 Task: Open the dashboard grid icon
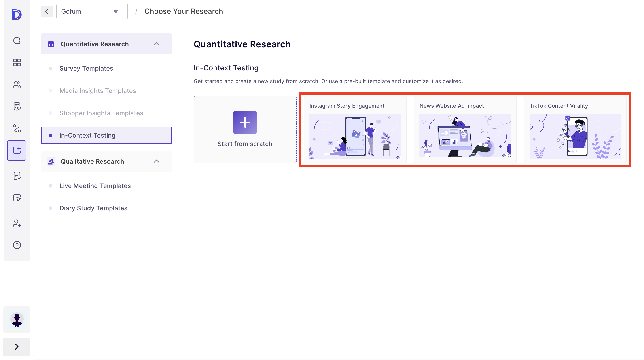[x=17, y=62]
